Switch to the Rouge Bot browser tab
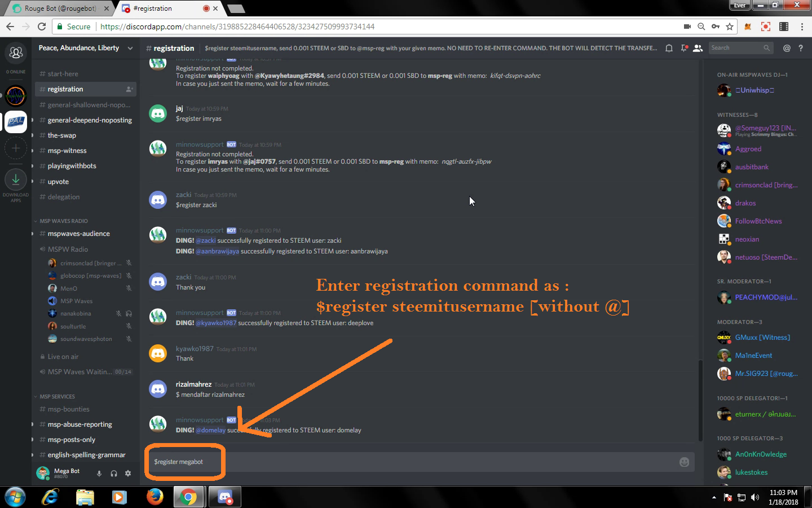Screen dimensions: 812x508 (x=61, y=8)
